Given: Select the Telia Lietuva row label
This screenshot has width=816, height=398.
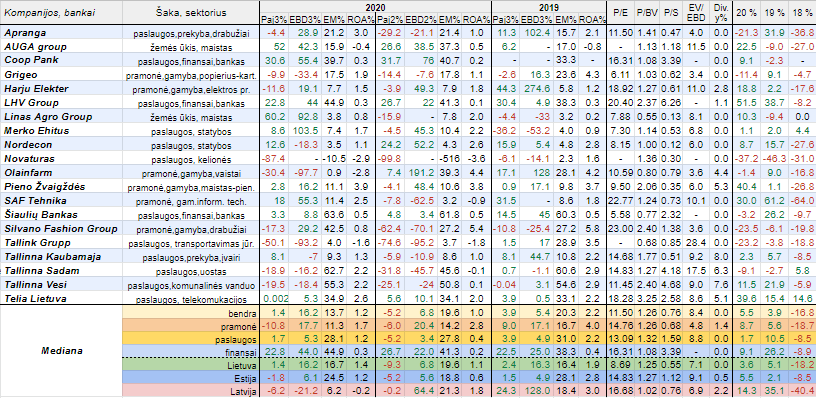Looking at the screenshot, I should click(x=61, y=298).
